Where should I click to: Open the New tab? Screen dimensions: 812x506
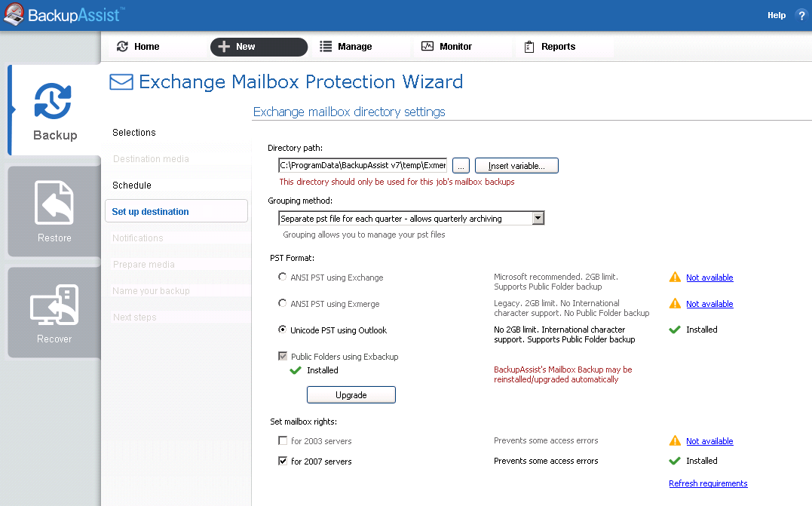tap(259, 47)
